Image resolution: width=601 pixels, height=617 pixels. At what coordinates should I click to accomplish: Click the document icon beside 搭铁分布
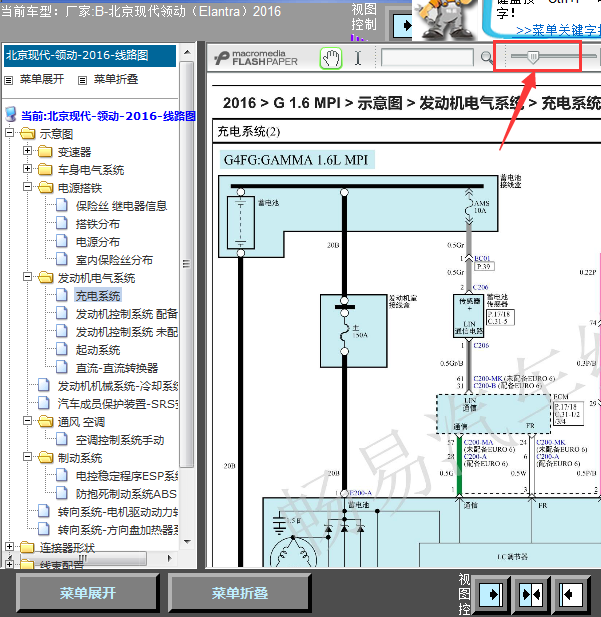pos(62,223)
